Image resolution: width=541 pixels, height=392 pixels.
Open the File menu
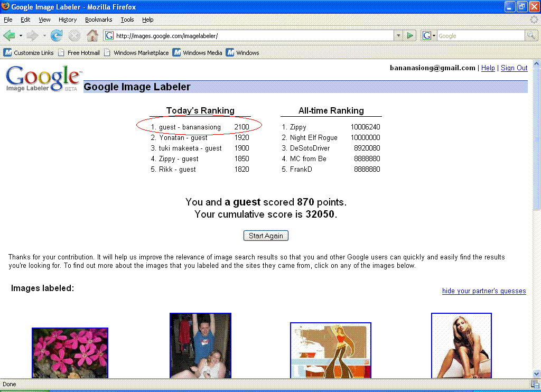(x=8, y=20)
